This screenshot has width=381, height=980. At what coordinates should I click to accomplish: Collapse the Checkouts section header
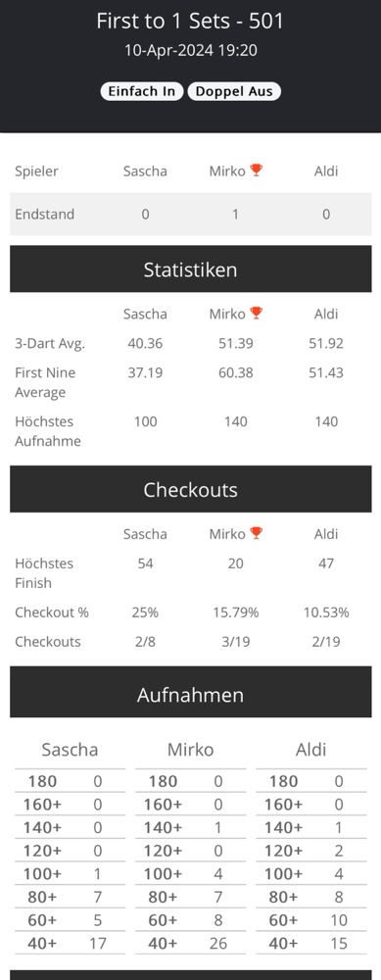pyautogui.click(x=190, y=489)
